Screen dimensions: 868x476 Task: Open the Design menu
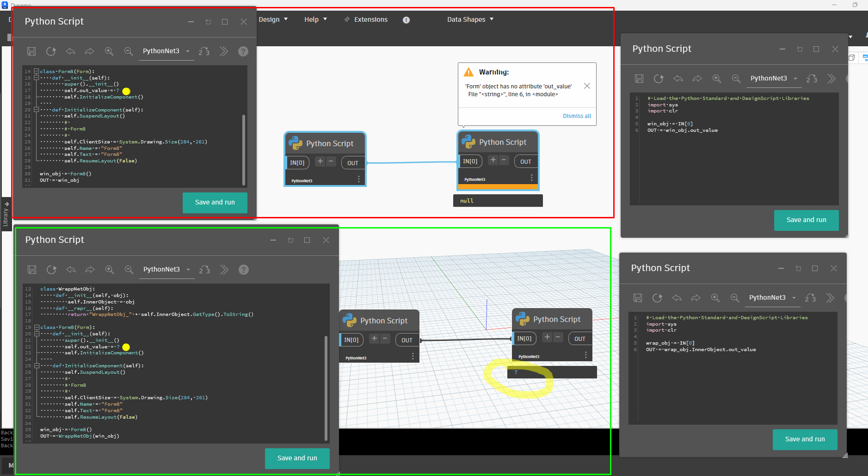point(273,19)
